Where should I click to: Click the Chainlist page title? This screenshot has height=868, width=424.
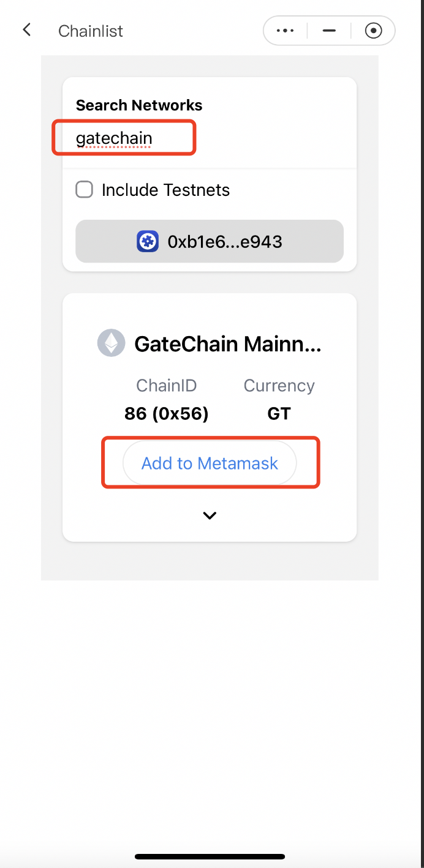pos(91,31)
